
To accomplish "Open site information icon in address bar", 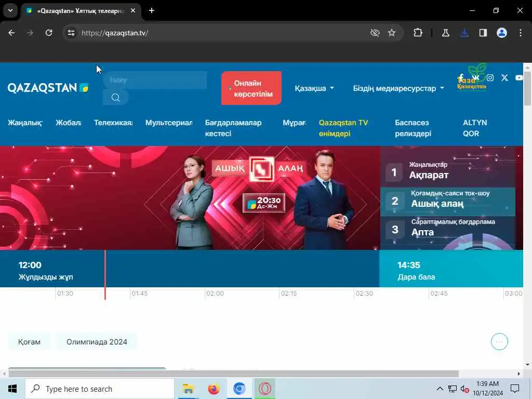I will pyautogui.click(x=71, y=33).
